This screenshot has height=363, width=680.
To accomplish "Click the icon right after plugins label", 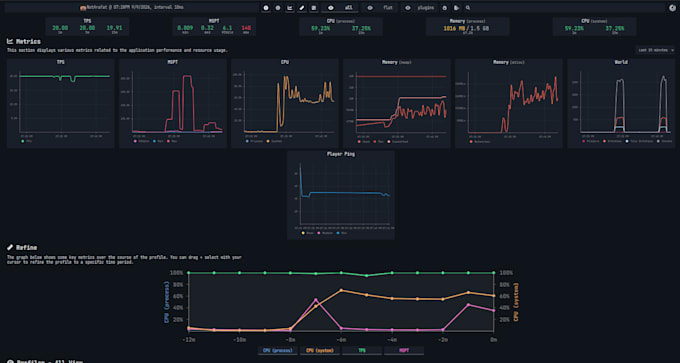I will click(445, 8).
